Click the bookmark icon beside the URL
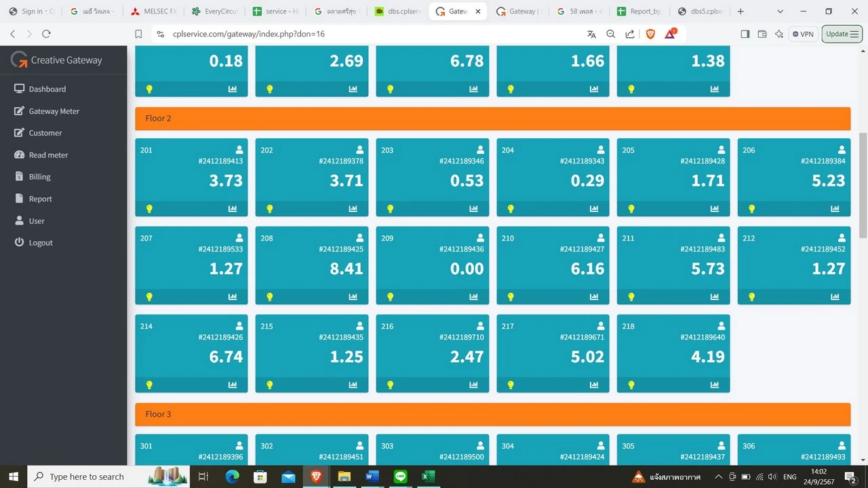This screenshot has height=488, width=868. [x=138, y=34]
